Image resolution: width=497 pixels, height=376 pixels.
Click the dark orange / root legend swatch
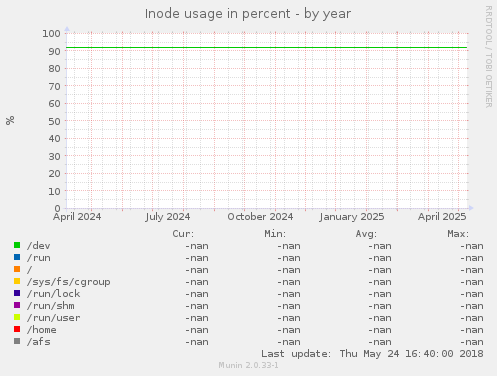pos(17,269)
